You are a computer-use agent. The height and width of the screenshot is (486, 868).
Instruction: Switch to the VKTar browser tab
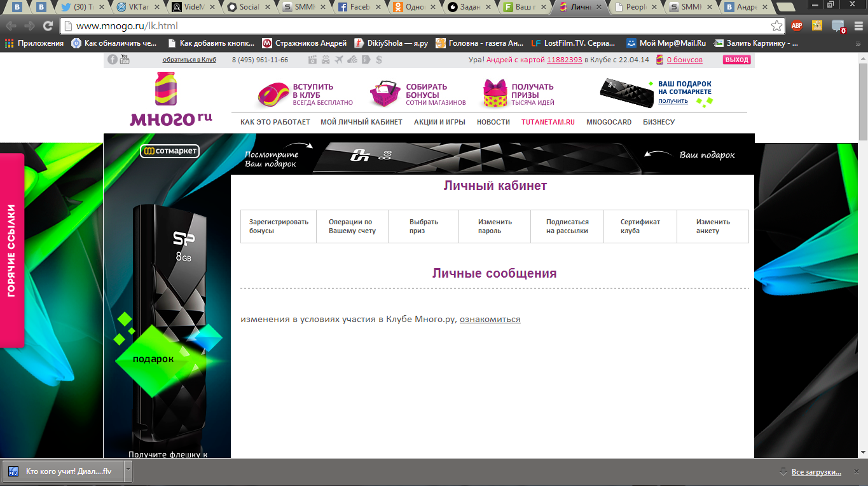tap(137, 8)
